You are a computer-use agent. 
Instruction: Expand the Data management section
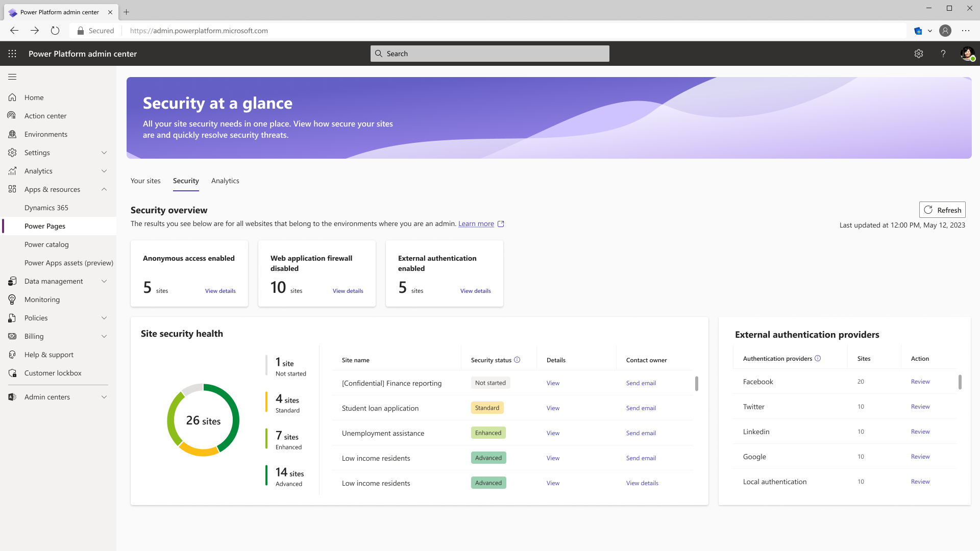(104, 281)
